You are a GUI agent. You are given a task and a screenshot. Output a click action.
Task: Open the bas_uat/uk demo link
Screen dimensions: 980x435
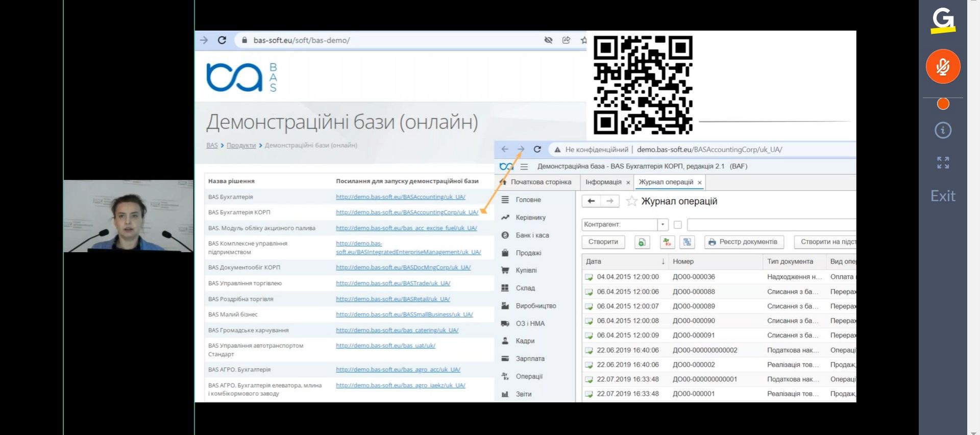(385, 346)
